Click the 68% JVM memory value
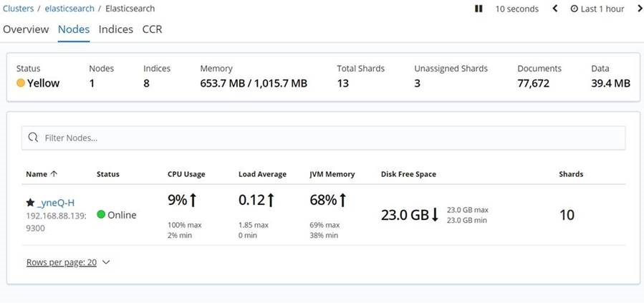 tap(324, 201)
